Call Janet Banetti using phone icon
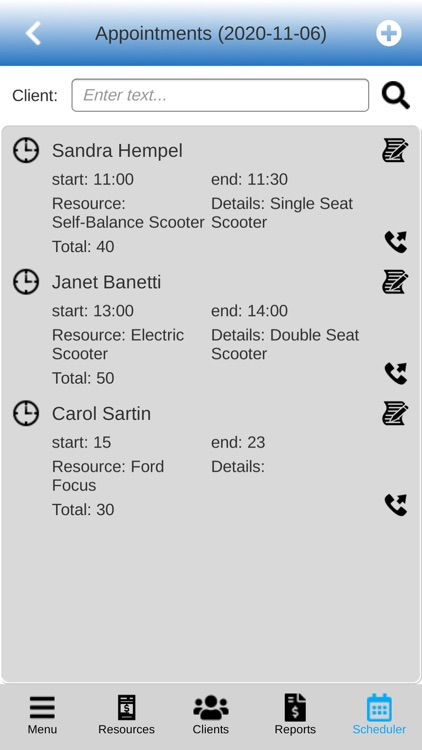This screenshot has width=422, height=750. [396, 374]
